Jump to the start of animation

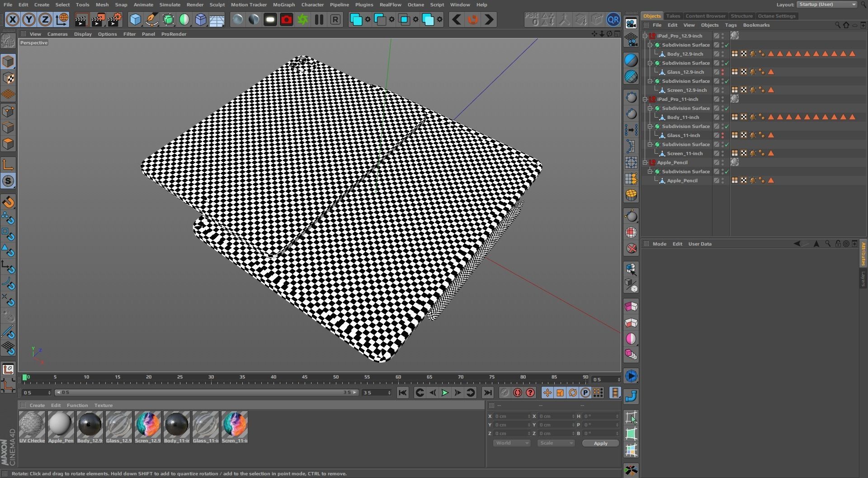tap(402, 393)
